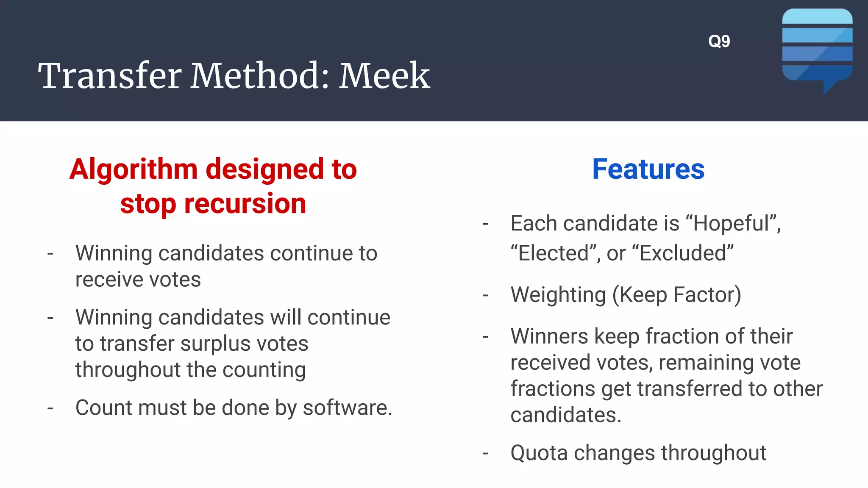The height and width of the screenshot is (488, 868).
Task: Click the 'transfer surplus votes' bullet text
Action: pos(233,343)
